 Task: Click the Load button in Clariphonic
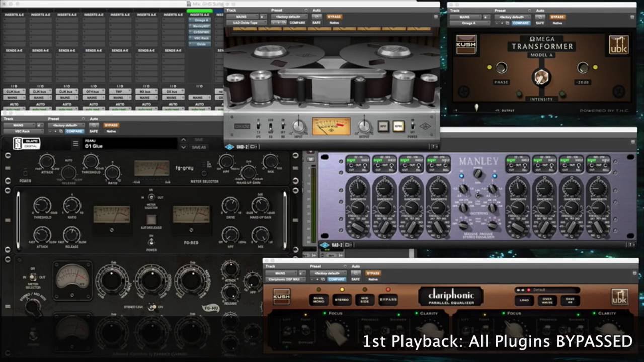coord(524,300)
